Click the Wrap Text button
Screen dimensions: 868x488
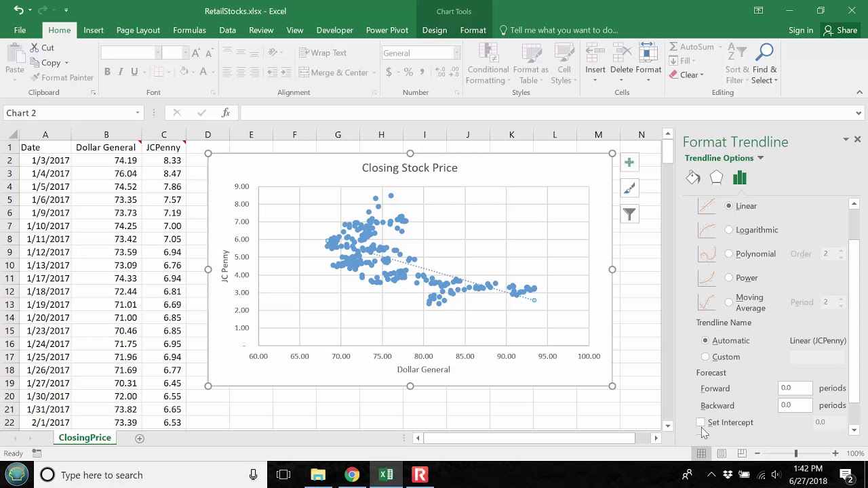[323, 53]
